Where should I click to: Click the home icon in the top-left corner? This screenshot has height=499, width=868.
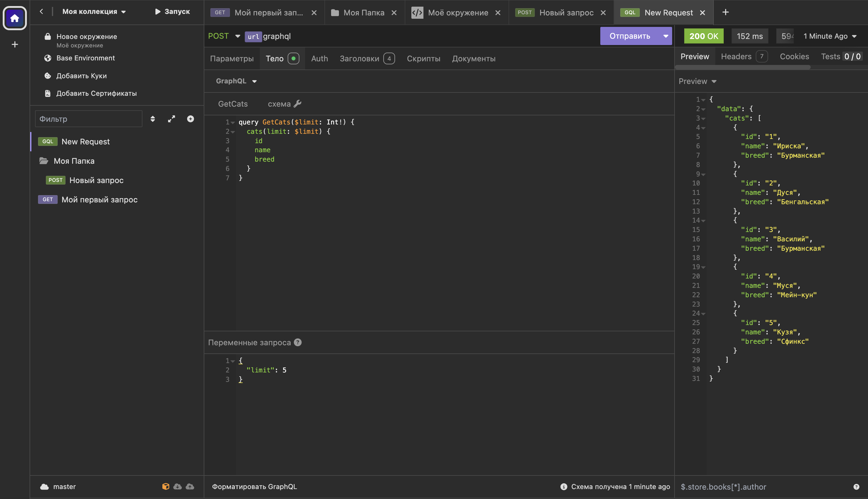tap(14, 18)
